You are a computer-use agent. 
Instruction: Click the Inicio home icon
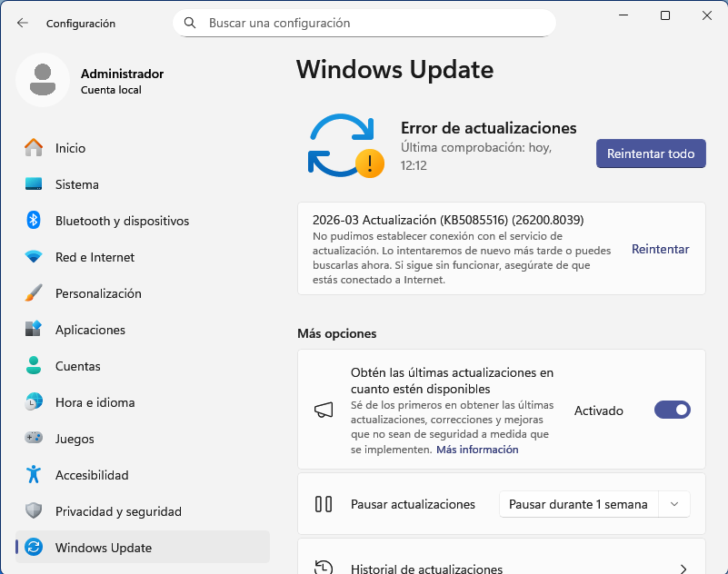coord(34,148)
